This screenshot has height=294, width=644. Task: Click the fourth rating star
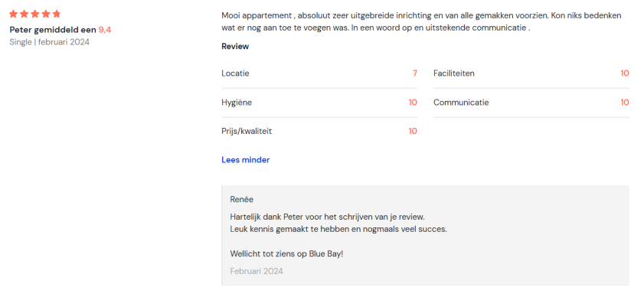point(46,15)
